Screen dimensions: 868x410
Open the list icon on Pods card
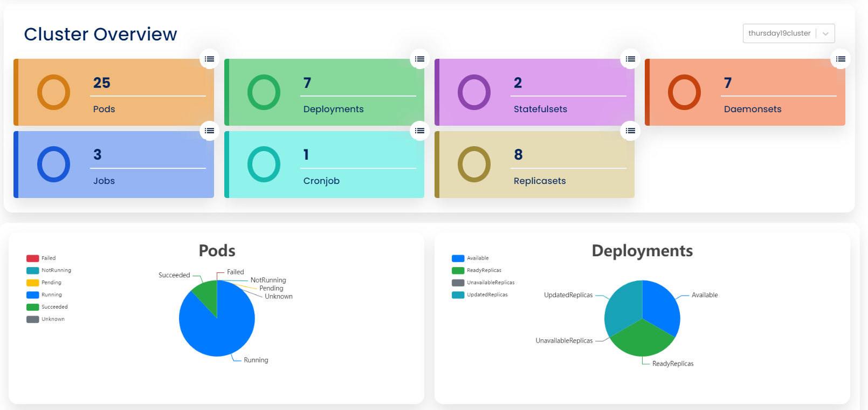pyautogui.click(x=209, y=59)
